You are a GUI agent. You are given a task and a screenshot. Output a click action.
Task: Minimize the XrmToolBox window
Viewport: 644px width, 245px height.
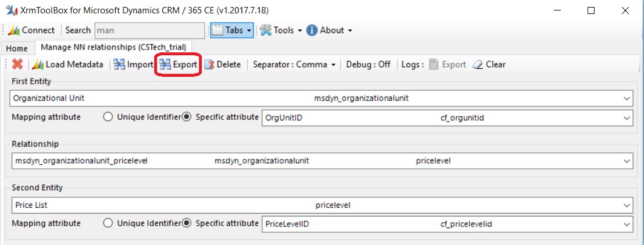coord(557,10)
